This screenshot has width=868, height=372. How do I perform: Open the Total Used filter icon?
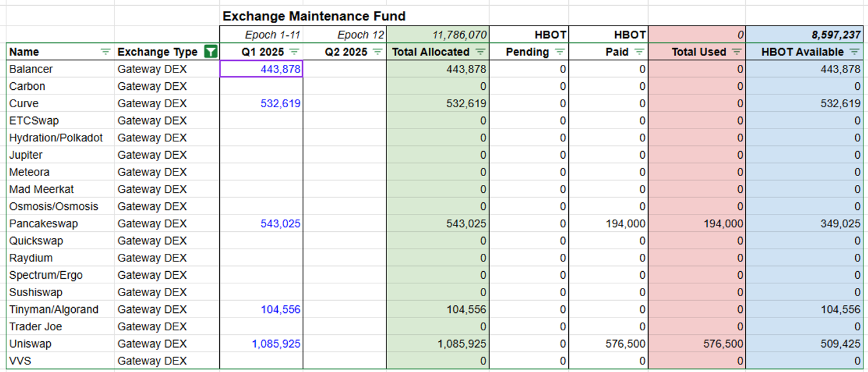(737, 52)
